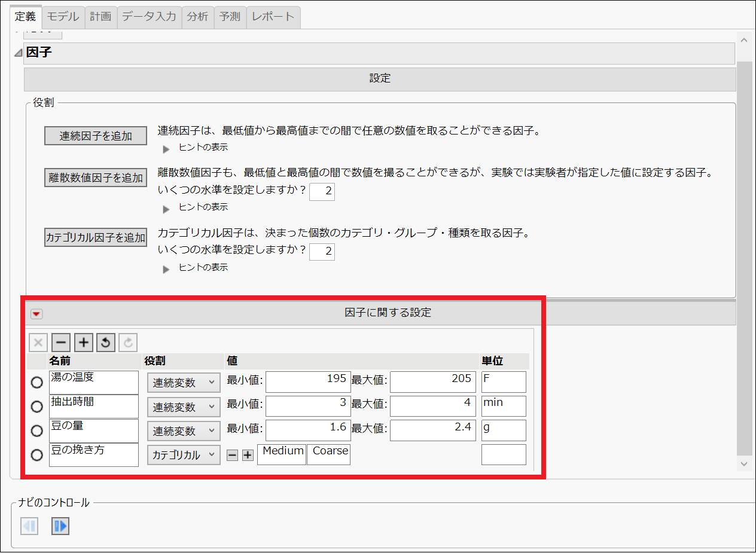Switch to the データ入力 tab
Viewport: 756px width, 553px height.
[x=149, y=17]
